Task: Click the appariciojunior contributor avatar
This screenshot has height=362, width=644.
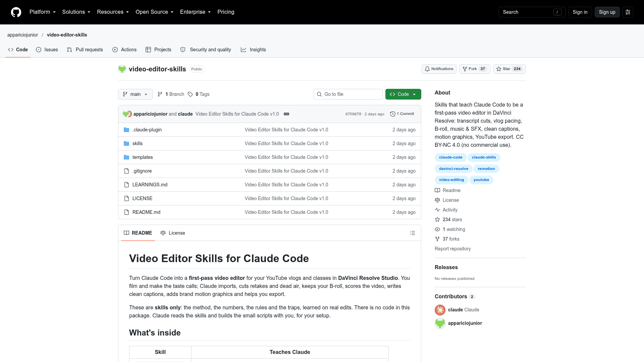Action: click(x=440, y=323)
